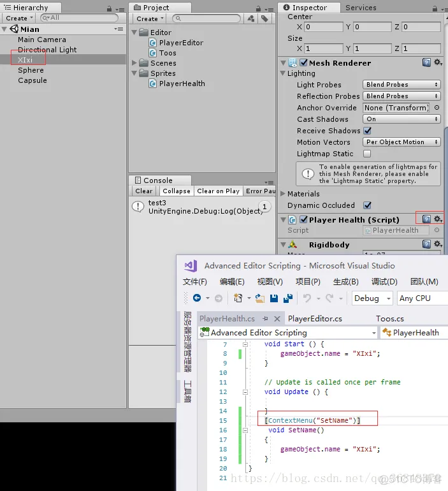Collapse the Mian scene hierarchy
The image size is (448, 491).
click(4, 29)
